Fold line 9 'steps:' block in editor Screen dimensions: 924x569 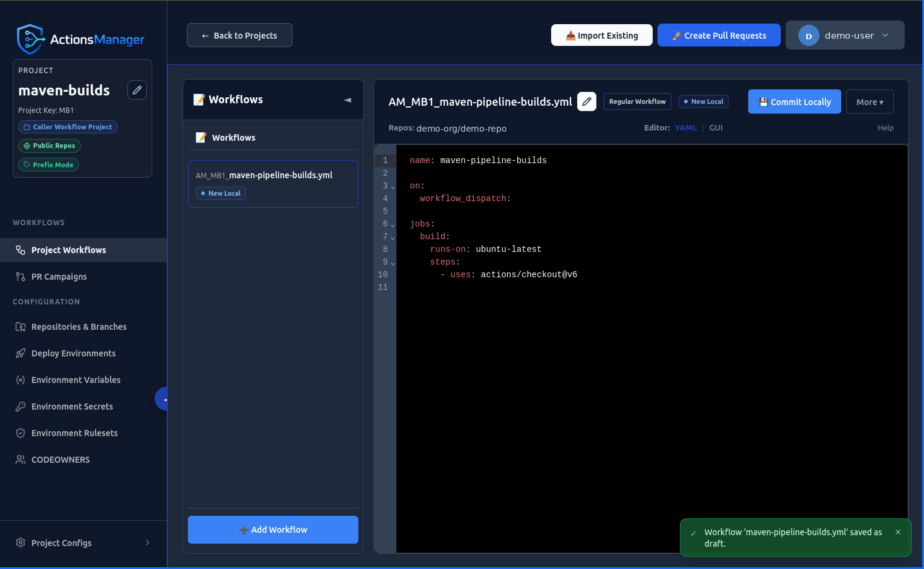click(x=393, y=263)
